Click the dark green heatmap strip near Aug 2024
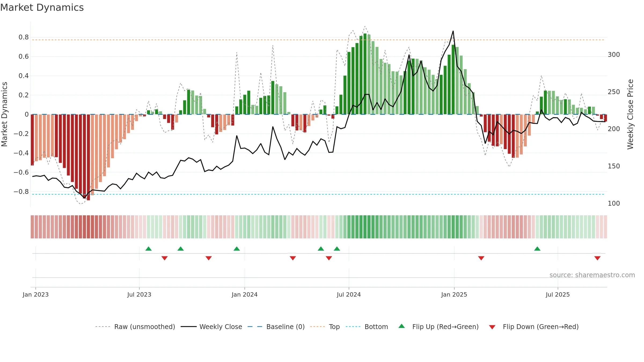The height and width of the screenshot is (362, 644). (365, 227)
